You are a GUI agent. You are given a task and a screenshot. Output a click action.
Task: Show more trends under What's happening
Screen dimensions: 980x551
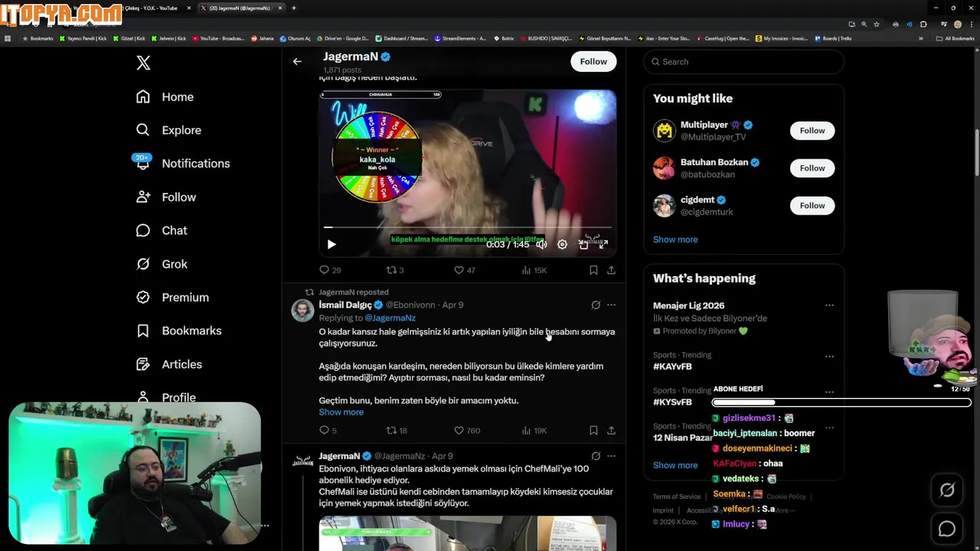pyautogui.click(x=675, y=465)
